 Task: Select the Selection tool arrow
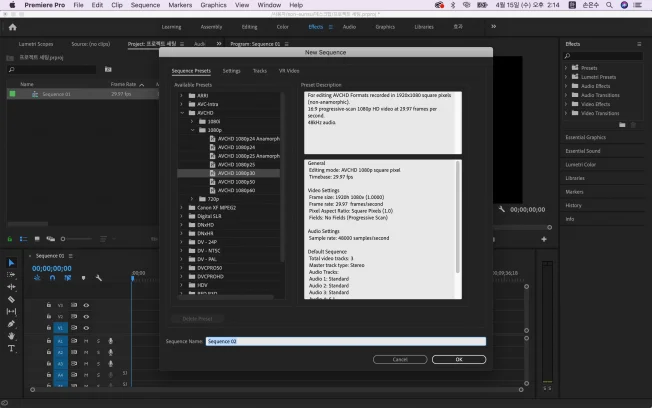click(x=11, y=263)
